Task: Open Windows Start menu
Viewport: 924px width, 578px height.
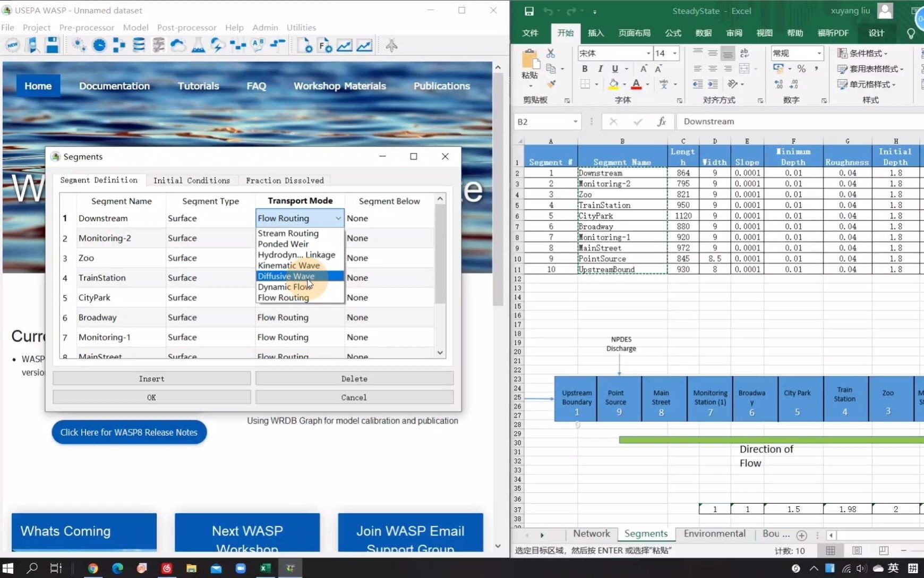Action: click(8, 568)
